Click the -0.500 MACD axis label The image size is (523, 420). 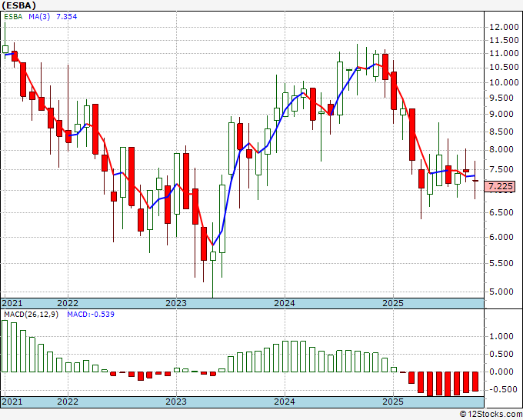pos(500,390)
